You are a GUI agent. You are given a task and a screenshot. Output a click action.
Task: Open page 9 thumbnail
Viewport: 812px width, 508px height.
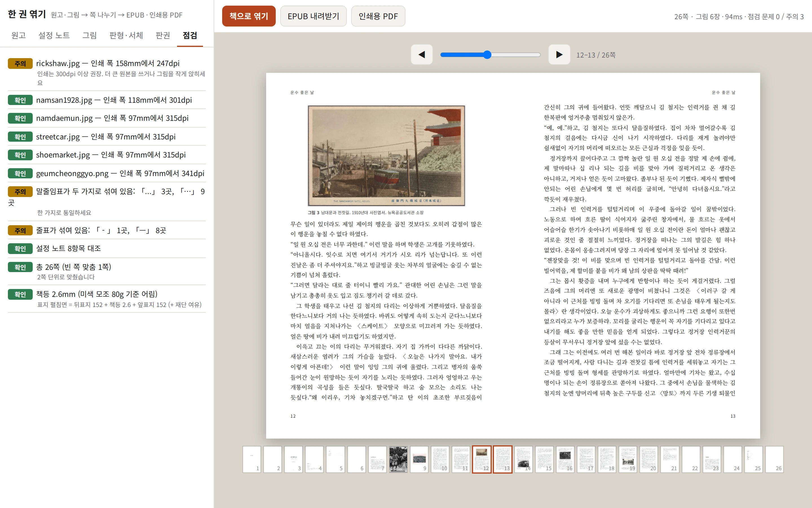point(419,459)
